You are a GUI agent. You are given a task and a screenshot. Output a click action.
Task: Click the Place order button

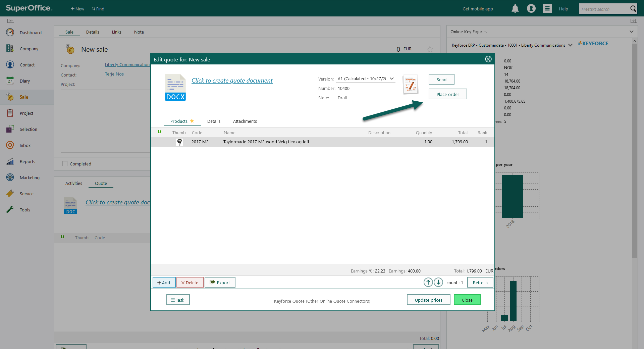448,94
